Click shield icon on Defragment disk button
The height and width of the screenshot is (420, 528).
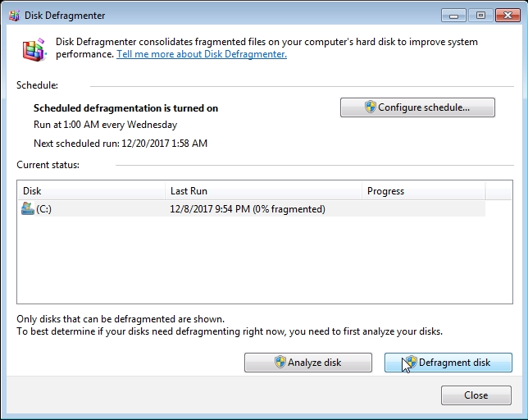click(411, 363)
